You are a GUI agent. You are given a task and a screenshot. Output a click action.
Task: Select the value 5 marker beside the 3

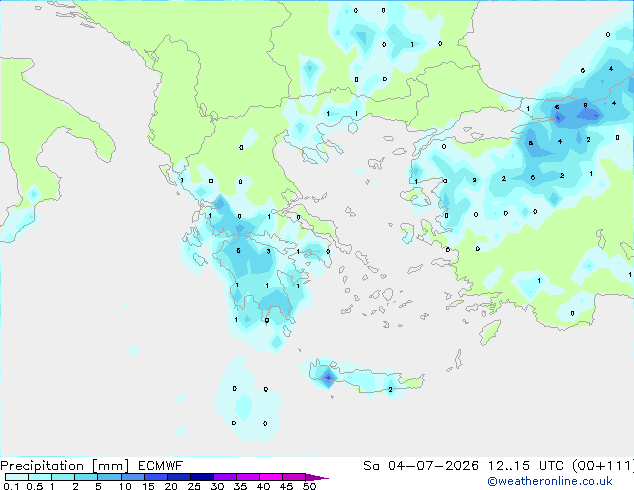239,251
